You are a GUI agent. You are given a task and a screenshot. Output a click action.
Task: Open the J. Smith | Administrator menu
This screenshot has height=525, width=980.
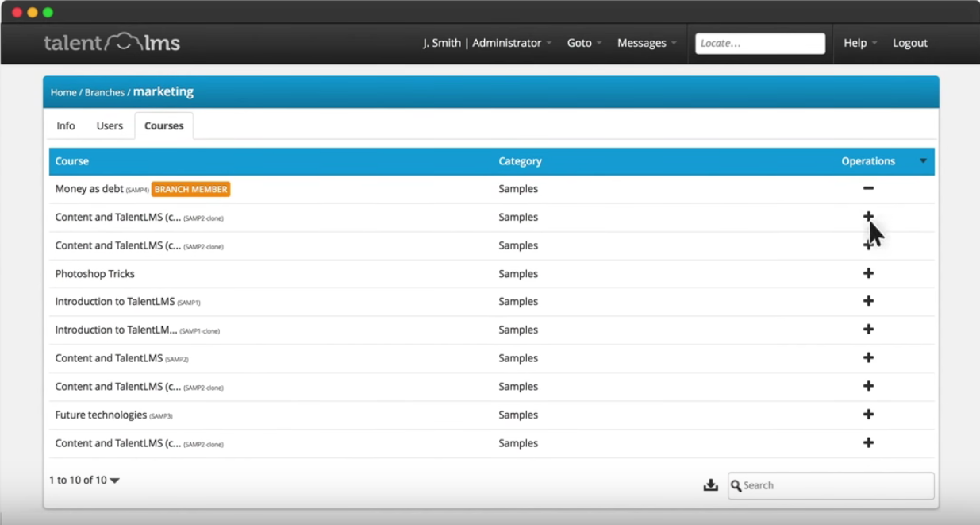point(487,43)
